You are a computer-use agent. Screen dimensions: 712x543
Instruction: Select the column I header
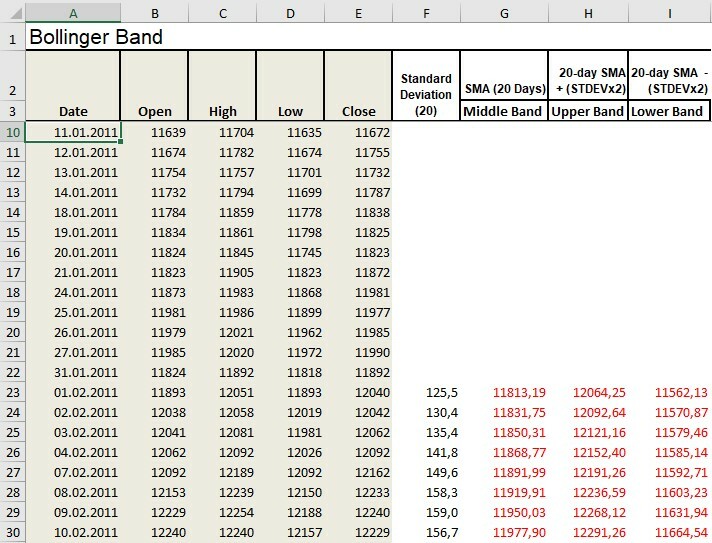[669, 13]
